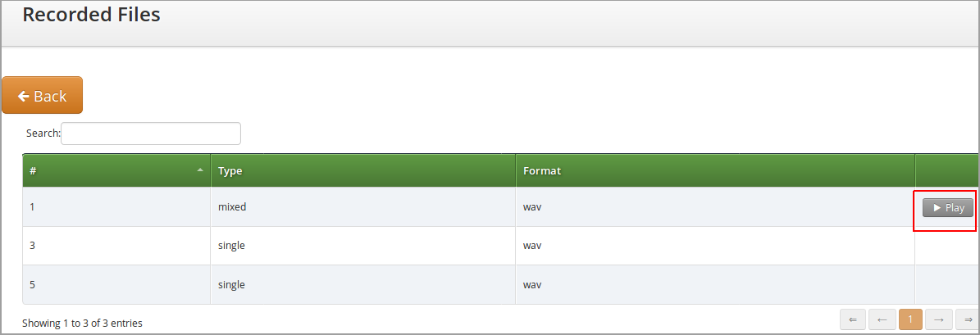980x335 pixels.
Task: Focus the Search input field
Action: pyautogui.click(x=151, y=134)
